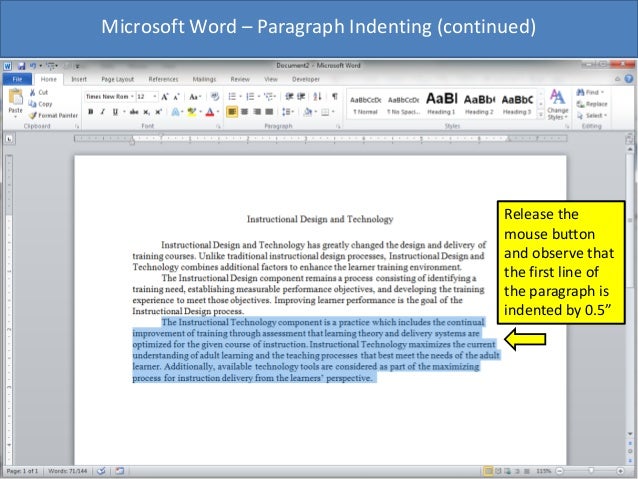Click the zoom out minus button
Viewport: 638px width, 479px height.
[559, 471]
